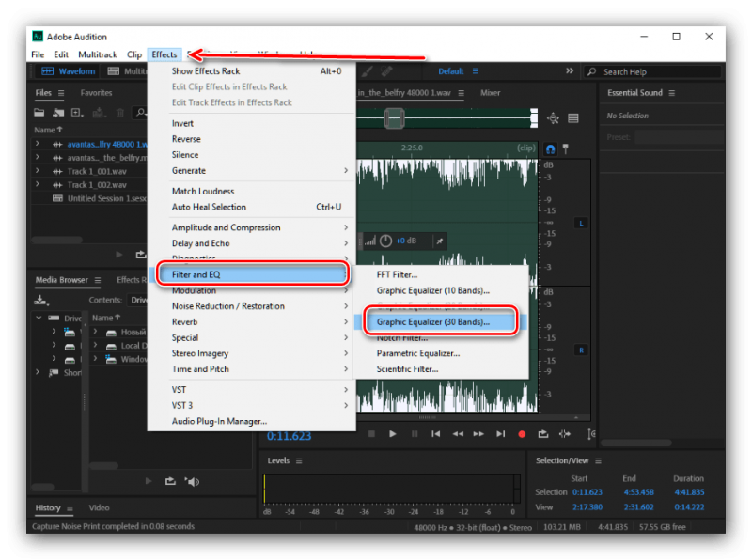Viewport: 752px width, 560px height.
Task: Switch to the Video tab
Action: click(x=99, y=507)
